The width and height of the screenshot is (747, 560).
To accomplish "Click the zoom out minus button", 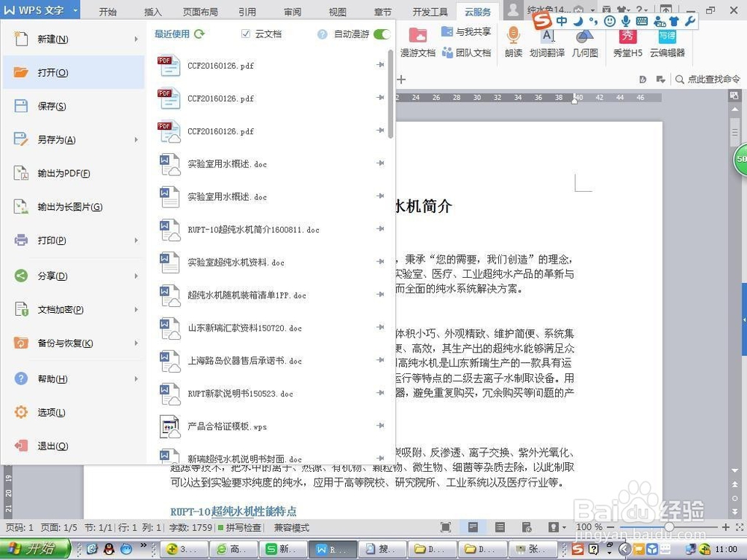I will [x=610, y=527].
